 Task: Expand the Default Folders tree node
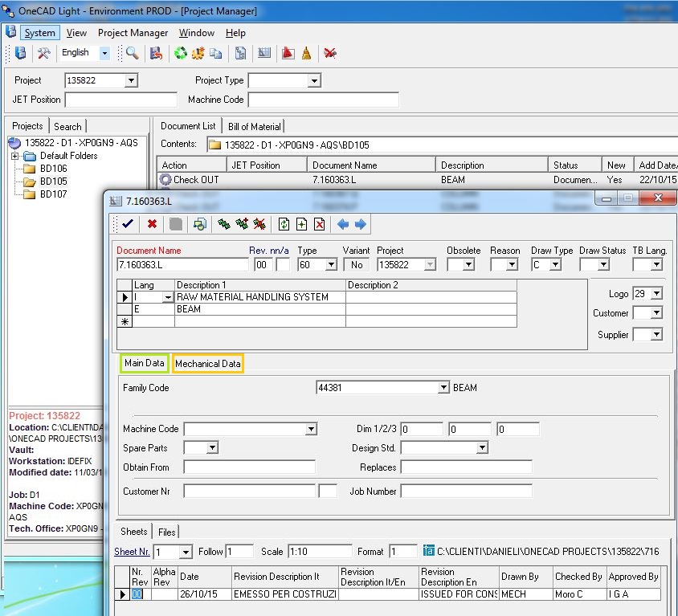14,156
